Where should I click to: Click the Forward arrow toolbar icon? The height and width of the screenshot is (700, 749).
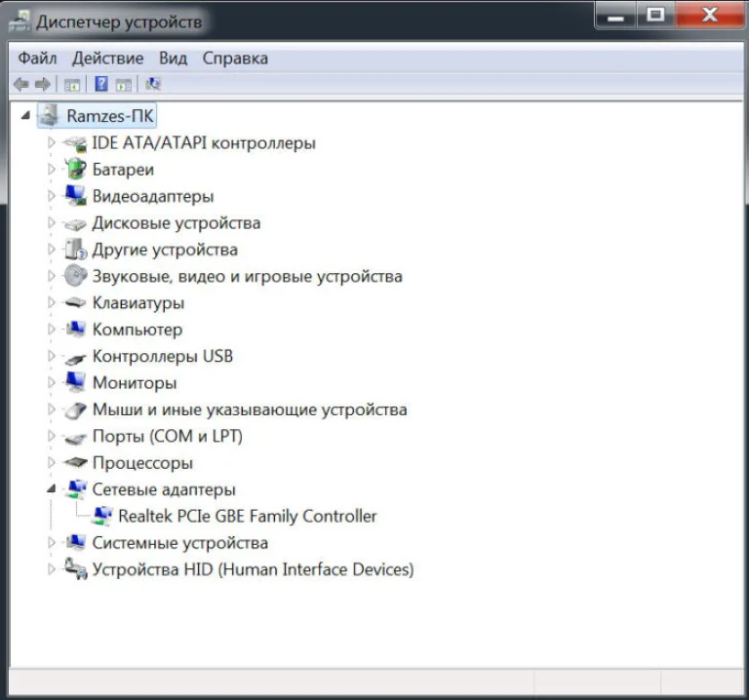(43, 84)
